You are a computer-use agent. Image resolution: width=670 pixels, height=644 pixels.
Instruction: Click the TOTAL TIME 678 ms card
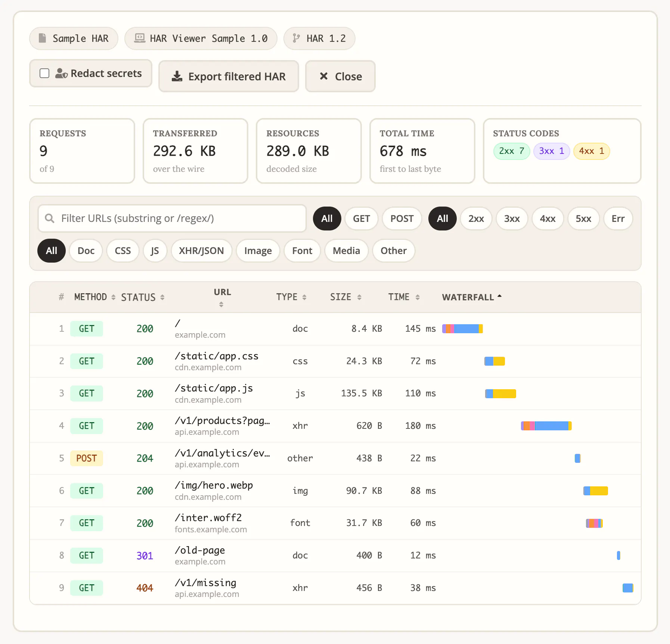(422, 151)
